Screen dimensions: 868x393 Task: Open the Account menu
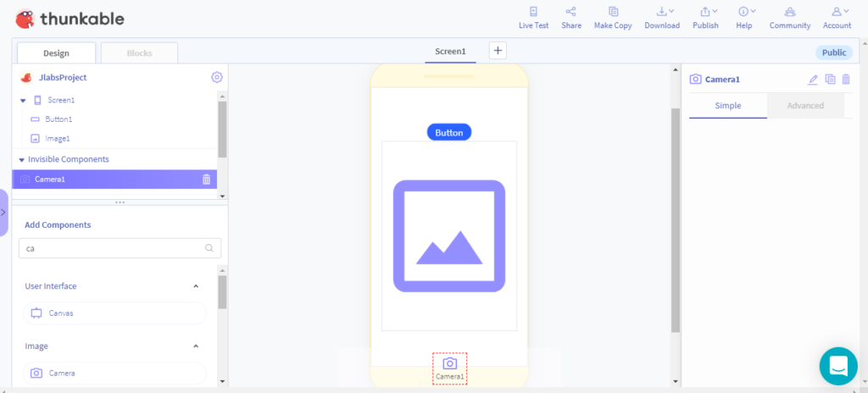(837, 19)
